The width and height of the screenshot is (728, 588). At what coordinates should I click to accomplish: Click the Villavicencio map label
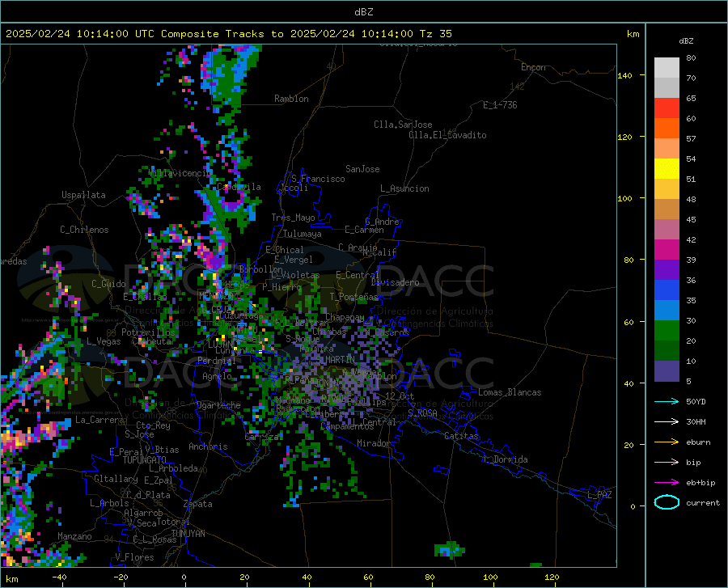[x=180, y=173]
